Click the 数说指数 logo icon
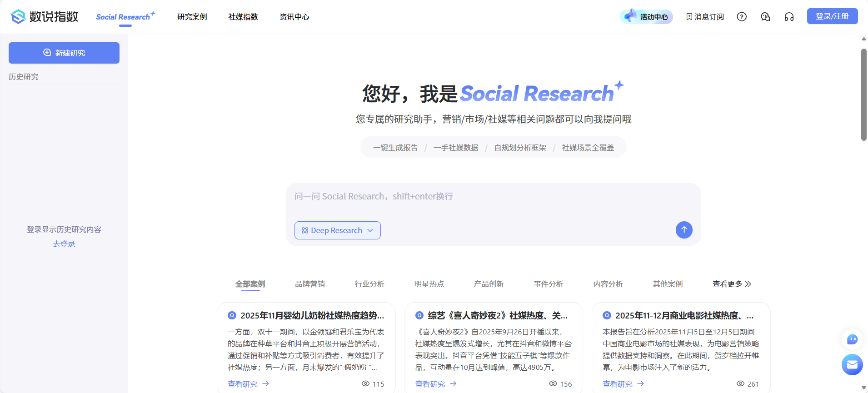The width and height of the screenshot is (868, 393). (x=18, y=17)
